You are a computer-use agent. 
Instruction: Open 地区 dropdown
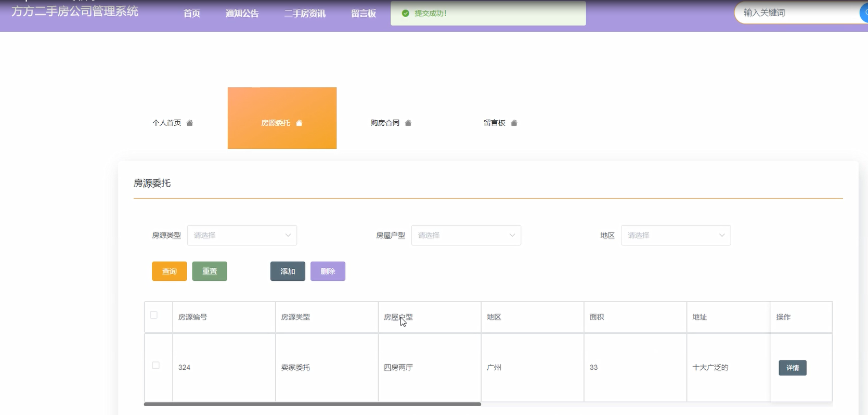[676, 235]
